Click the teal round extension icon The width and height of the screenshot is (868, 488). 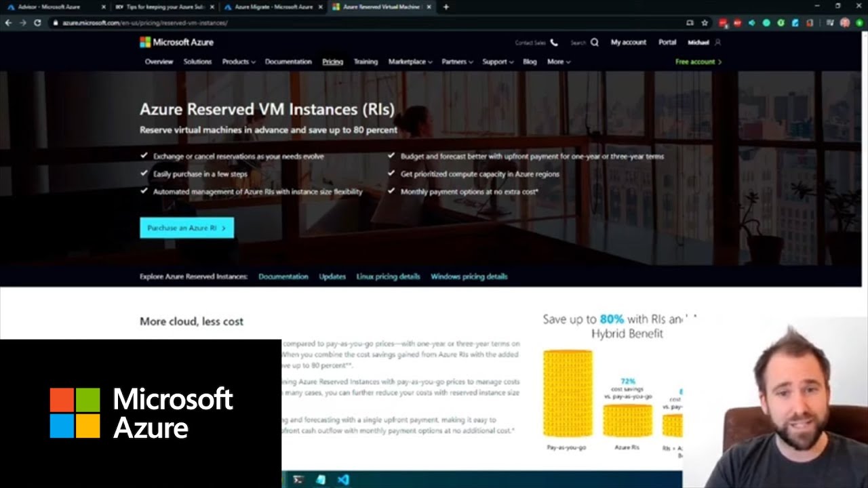click(766, 22)
